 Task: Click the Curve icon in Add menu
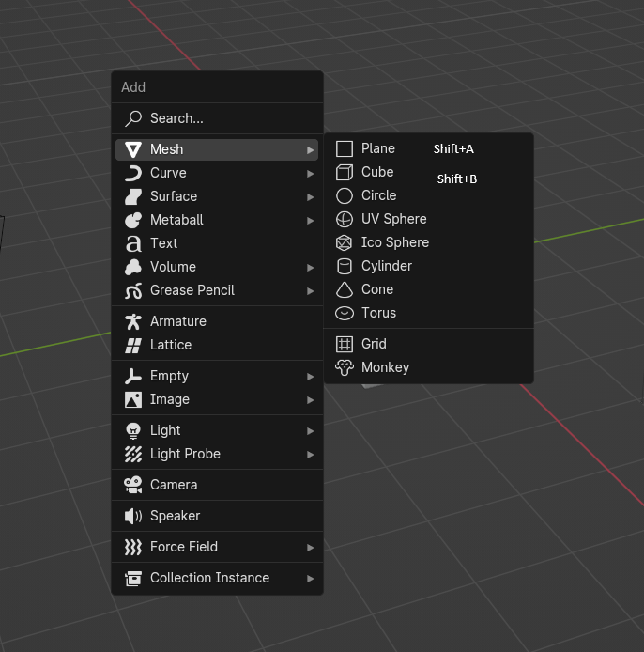click(133, 174)
